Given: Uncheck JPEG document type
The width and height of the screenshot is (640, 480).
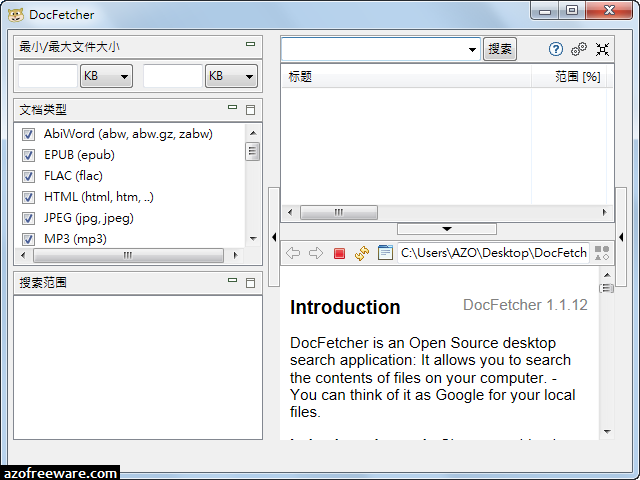Looking at the screenshot, I should pyautogui.click(x=28, y=218).
